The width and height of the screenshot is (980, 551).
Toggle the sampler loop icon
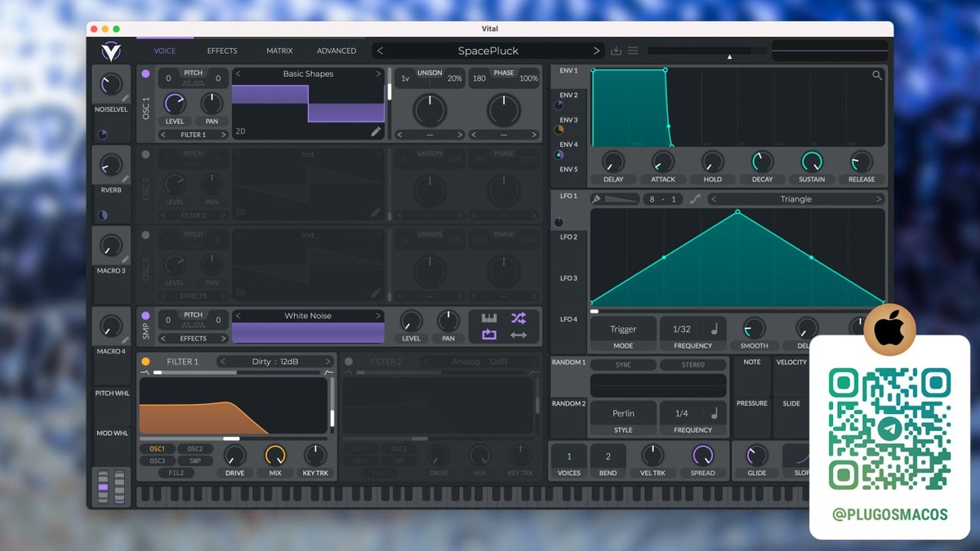tap(489, 335)
